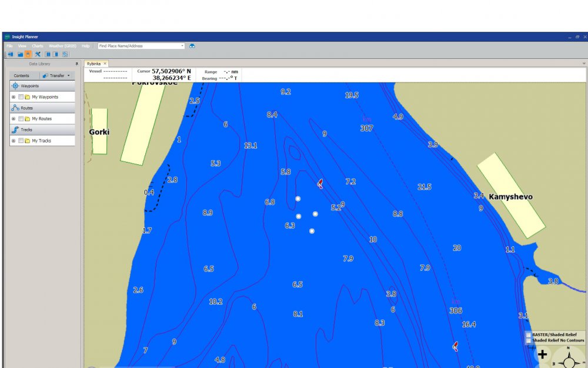The image size is (588, 368).
Task: Click the wrench and screwdriver tools icon
Action: pos(37,54)
